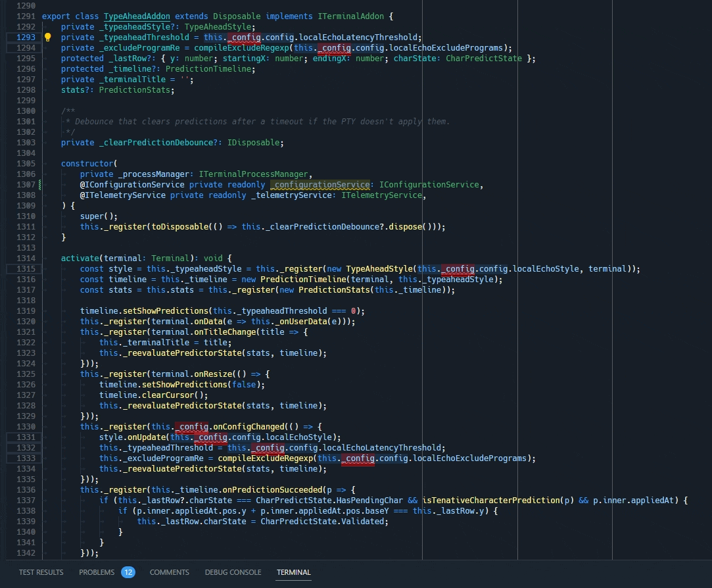The width and height of the screenshot is (712, 588).
Task: Click CharPredictState.Validated on line 1339
Action: point(322,521)
